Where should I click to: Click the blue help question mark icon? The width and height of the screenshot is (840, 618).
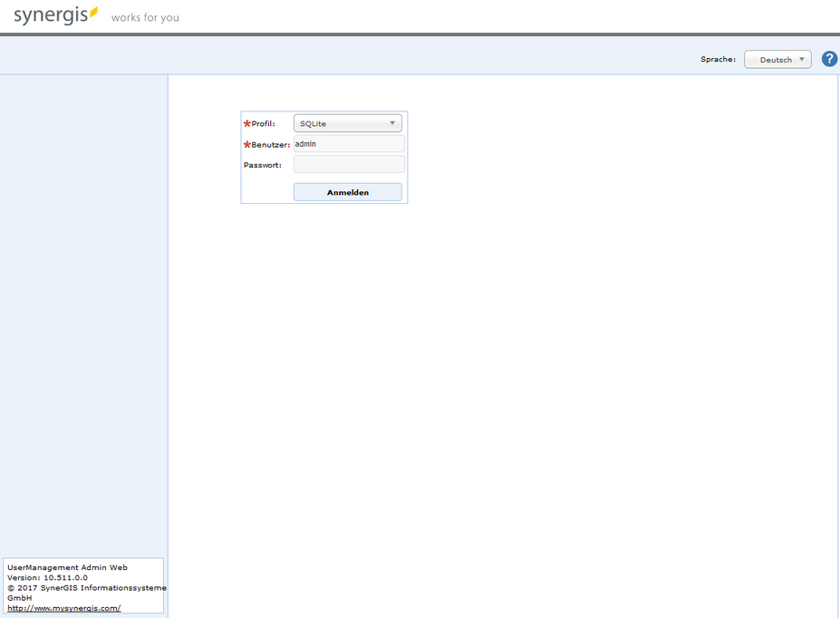click(x=828, y=58)
